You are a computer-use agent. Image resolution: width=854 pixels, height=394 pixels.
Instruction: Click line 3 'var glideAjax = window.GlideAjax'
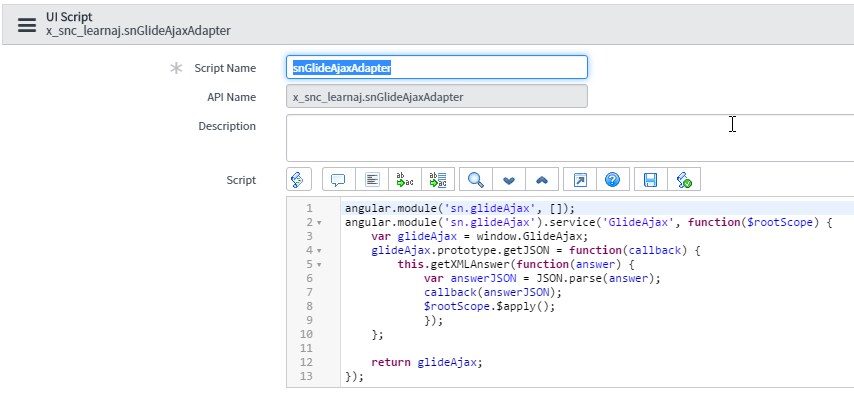click(479, 237)
